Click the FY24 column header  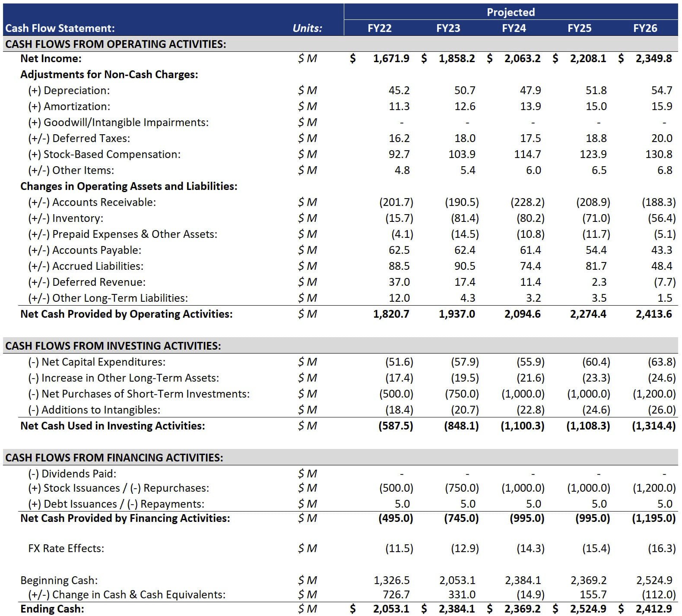tap(514, 28)
